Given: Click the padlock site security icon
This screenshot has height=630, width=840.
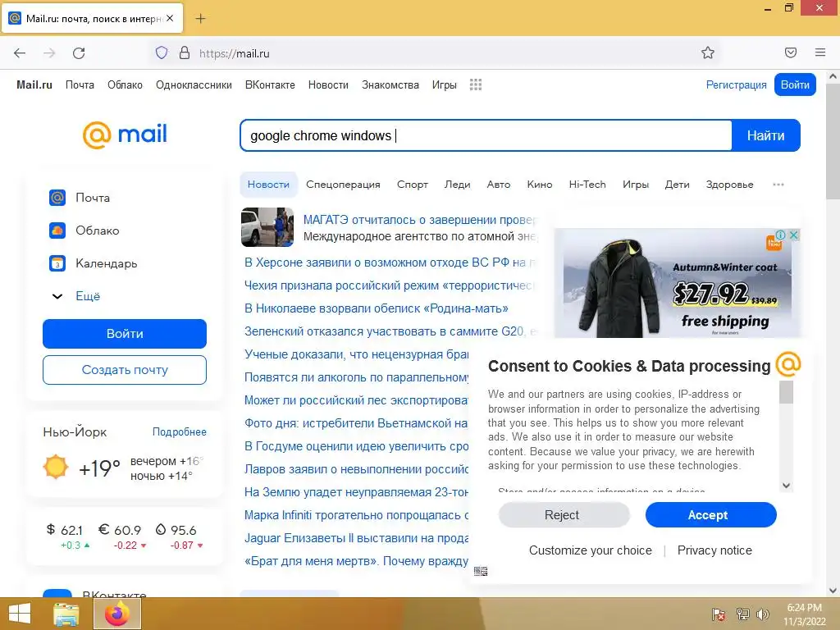Looking at the screenshot, I should tap(185, 53).
